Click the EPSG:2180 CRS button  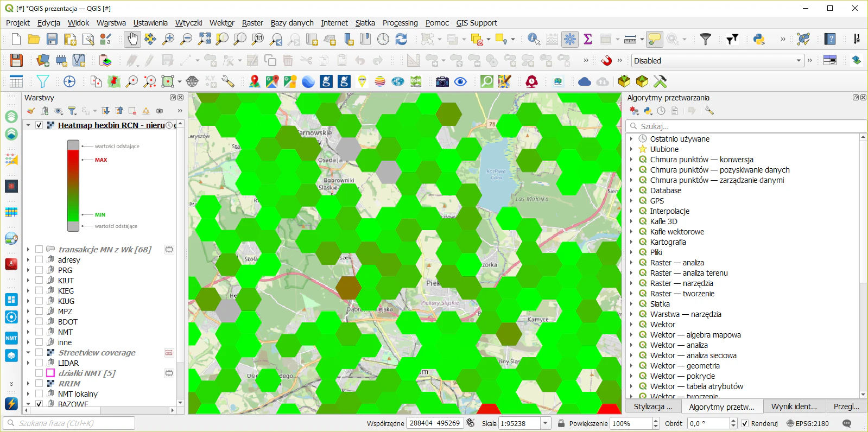pos(807,423)
